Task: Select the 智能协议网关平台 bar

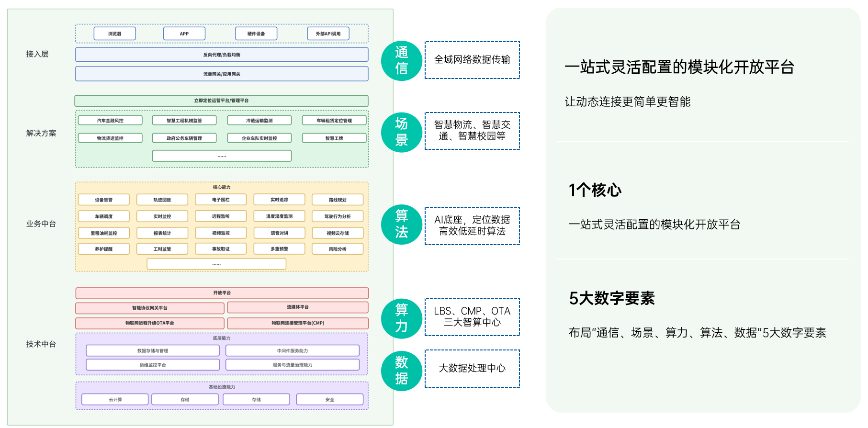Action: (150, 308)
